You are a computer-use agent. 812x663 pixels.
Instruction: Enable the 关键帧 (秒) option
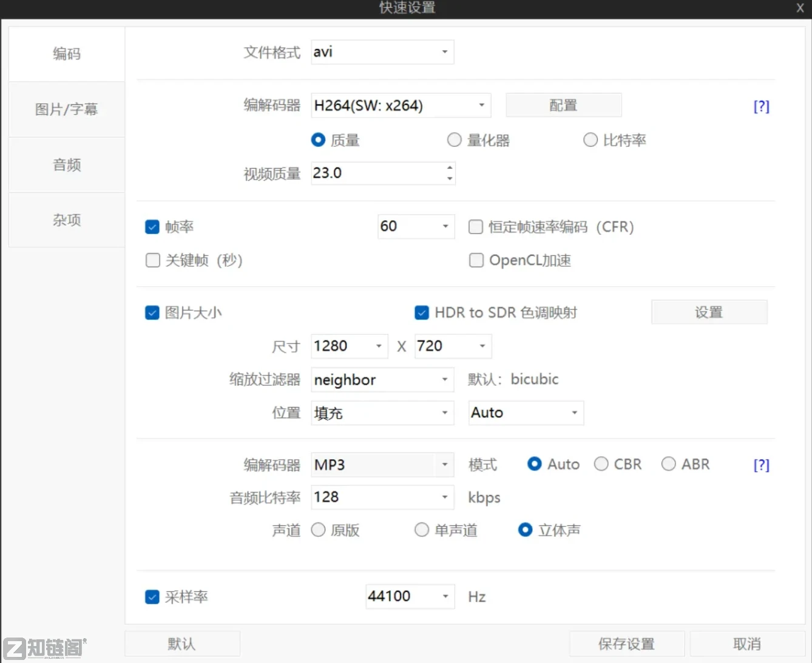coord(152,260)
